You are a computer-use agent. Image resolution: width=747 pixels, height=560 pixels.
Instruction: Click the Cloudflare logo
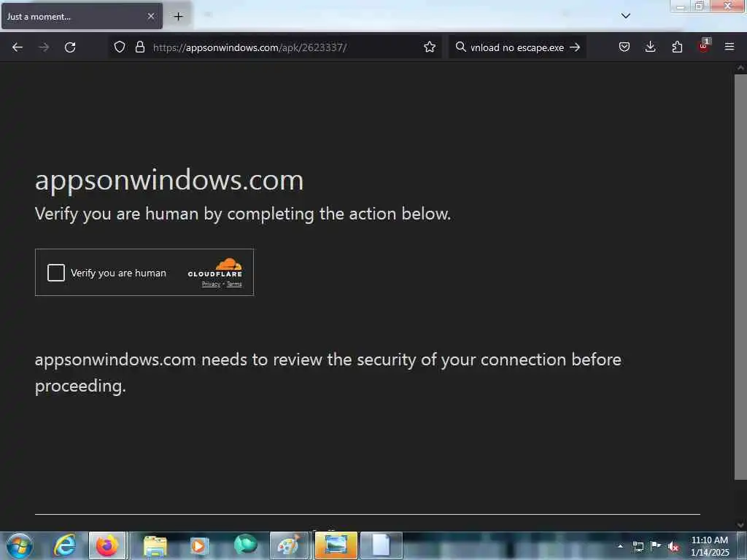pos(215,268)
